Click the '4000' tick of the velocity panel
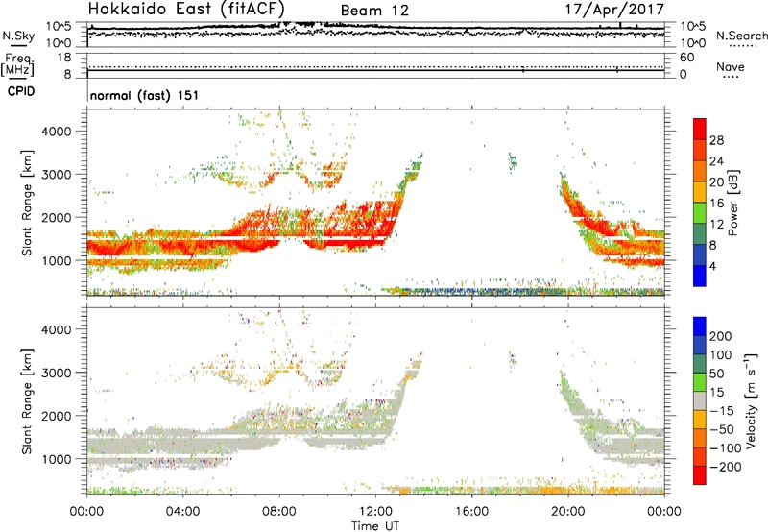This screenshot has width=768, height=532. click(56, 329)
